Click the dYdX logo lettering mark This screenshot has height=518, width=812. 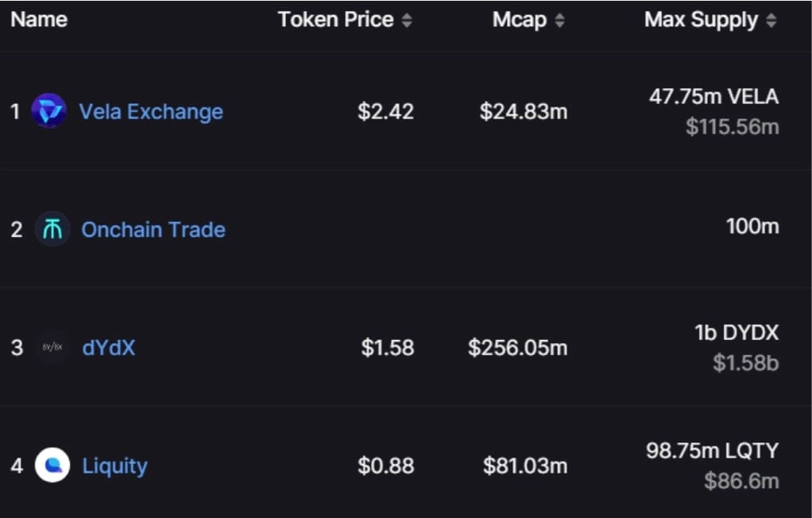coord(50,347)
